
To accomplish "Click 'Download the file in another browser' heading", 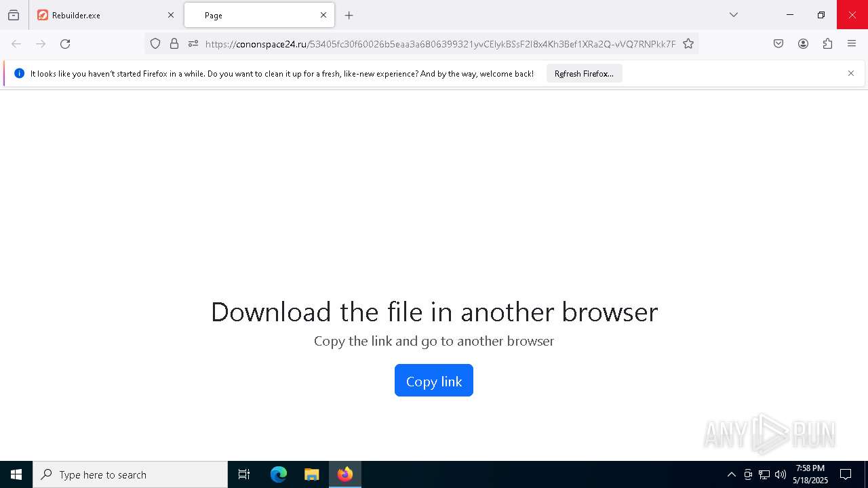I will pyautogui.click(x=434, y=312).
